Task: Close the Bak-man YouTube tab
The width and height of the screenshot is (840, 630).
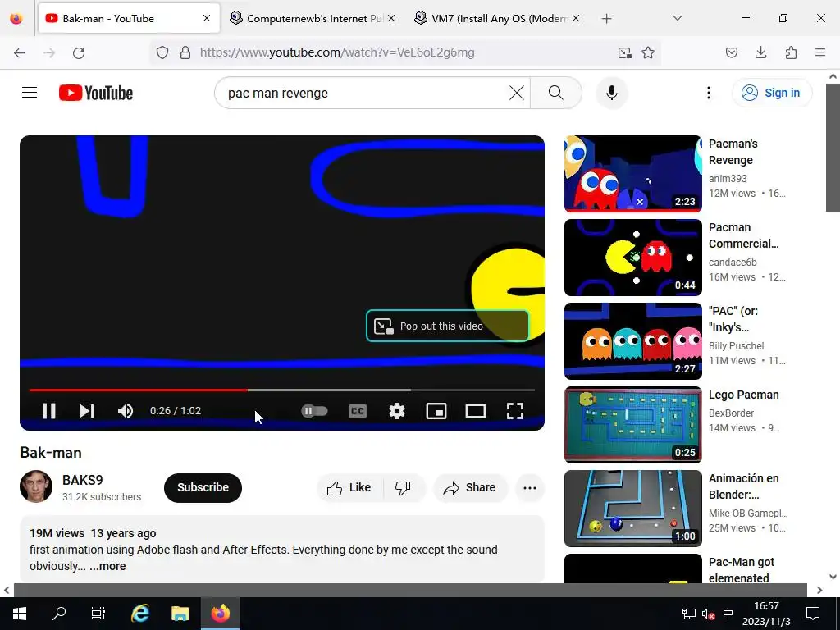Action: [207, 18]
